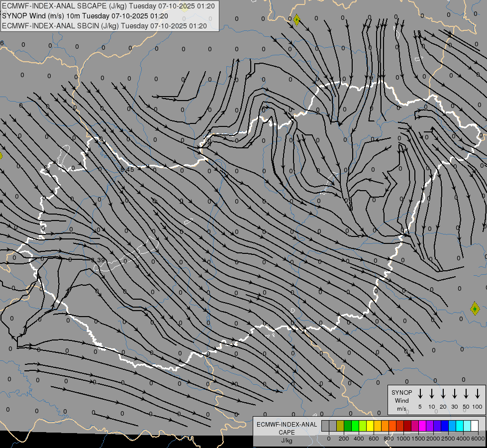Choose the pure blue CAPE color swatch
487x448 pixels.
tap(445, 426)
